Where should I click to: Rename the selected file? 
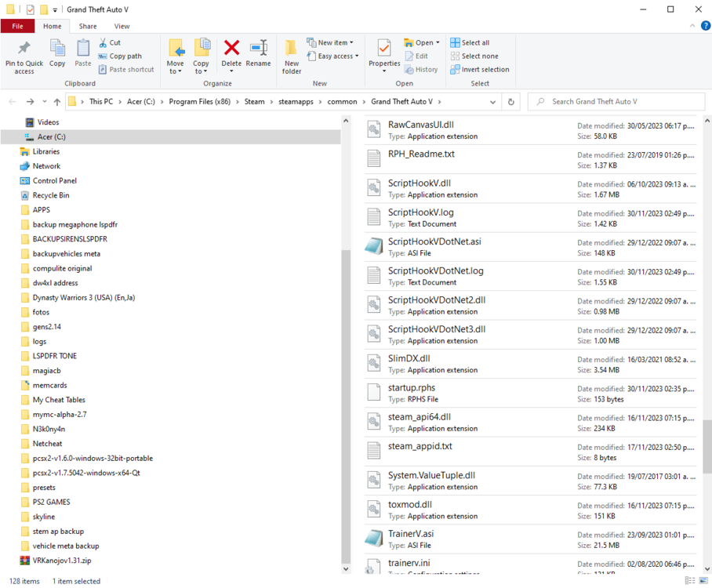click(259, 55)
